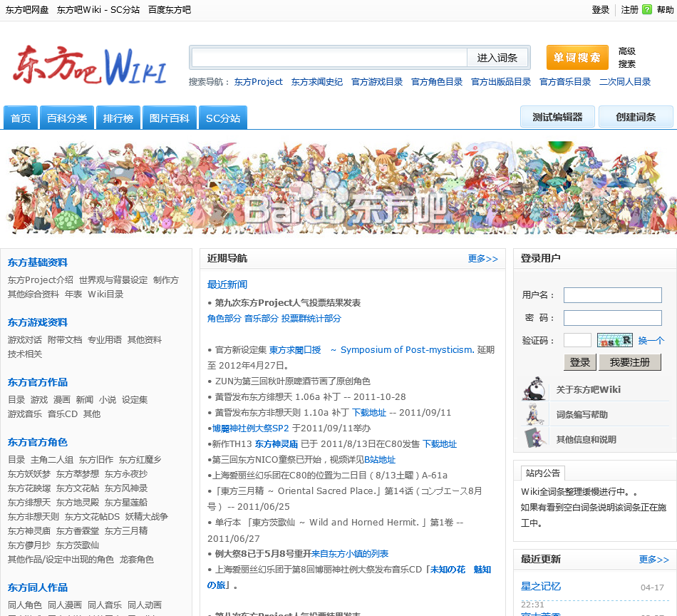Click 换一个 to refresh captcha

(x=651, y=340)
